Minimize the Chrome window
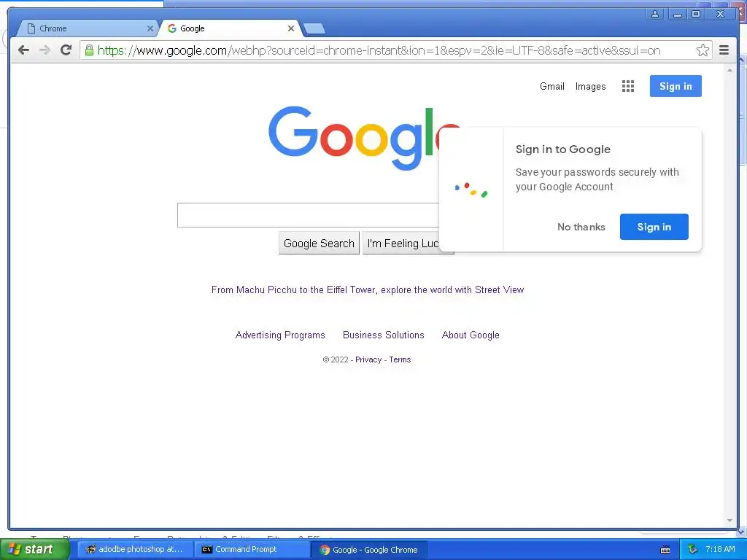The width and height of the screenshot is (747, 560). click(678, 14)
